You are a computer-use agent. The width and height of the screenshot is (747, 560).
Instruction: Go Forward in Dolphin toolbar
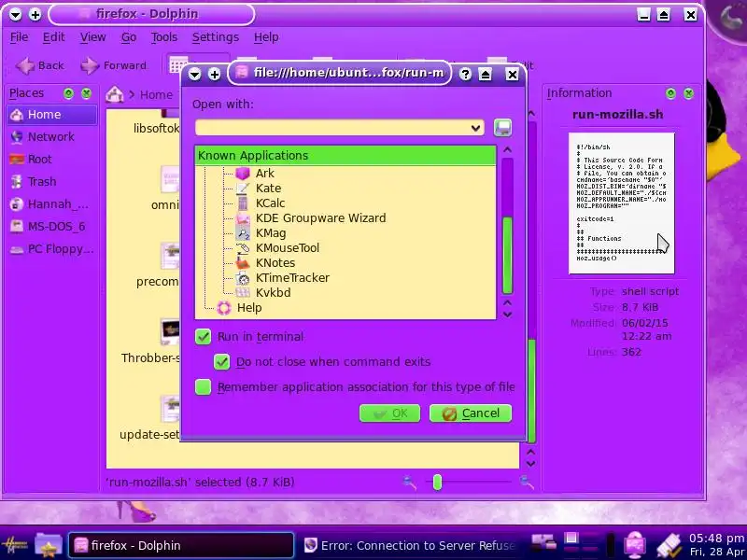coord(113,65)
